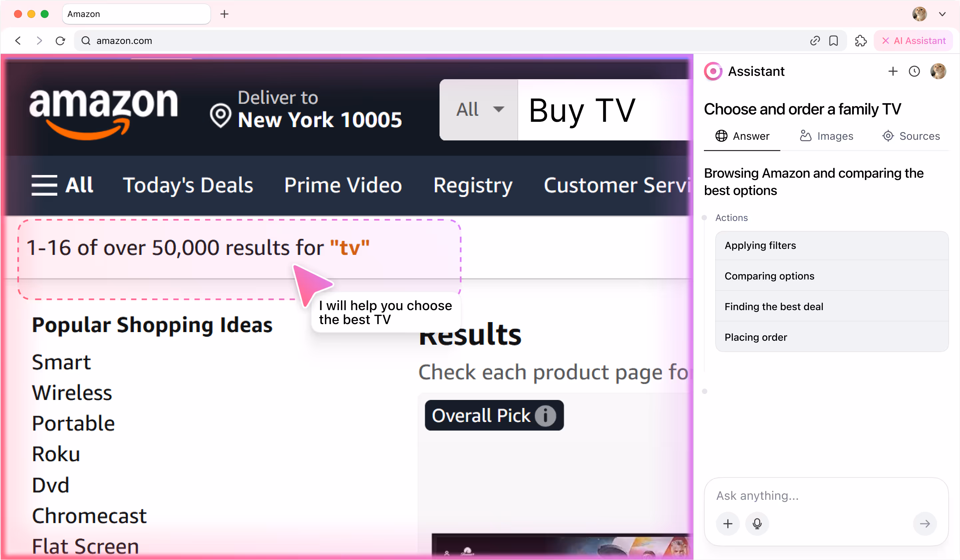
Task: Open Registry
Action: tap(473, 185)
